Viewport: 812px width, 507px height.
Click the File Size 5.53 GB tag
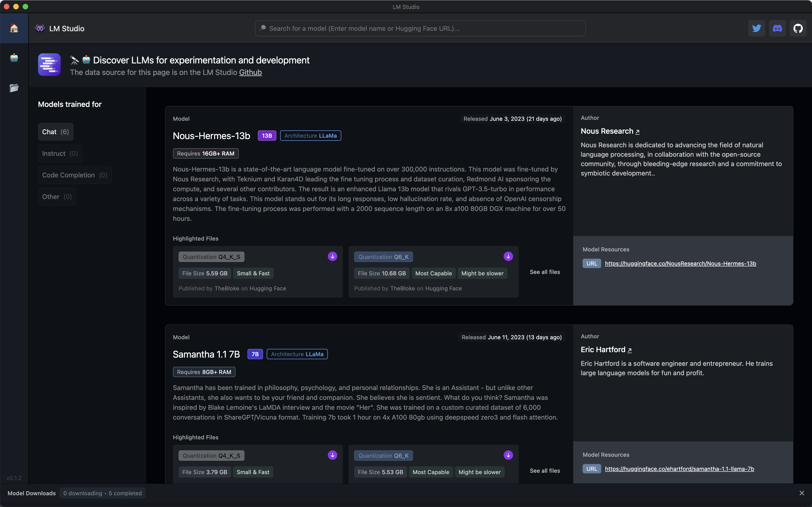pyautogui.click(x=380, y=472)
